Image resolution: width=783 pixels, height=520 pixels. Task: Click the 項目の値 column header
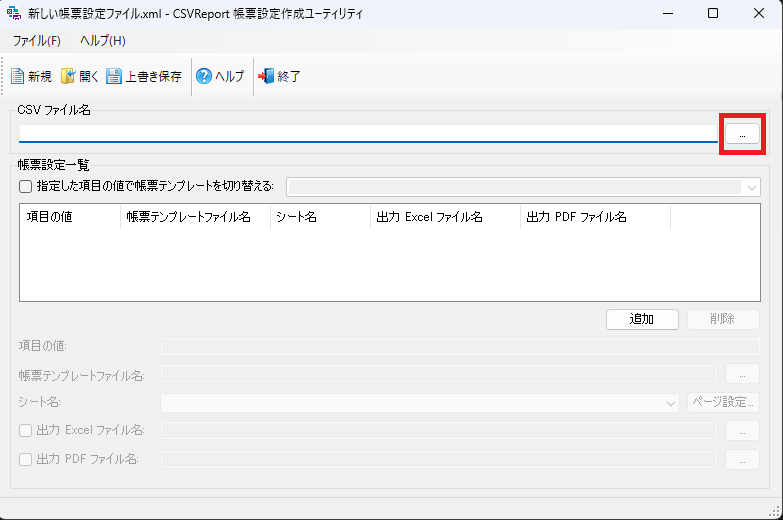click(70, 217)
